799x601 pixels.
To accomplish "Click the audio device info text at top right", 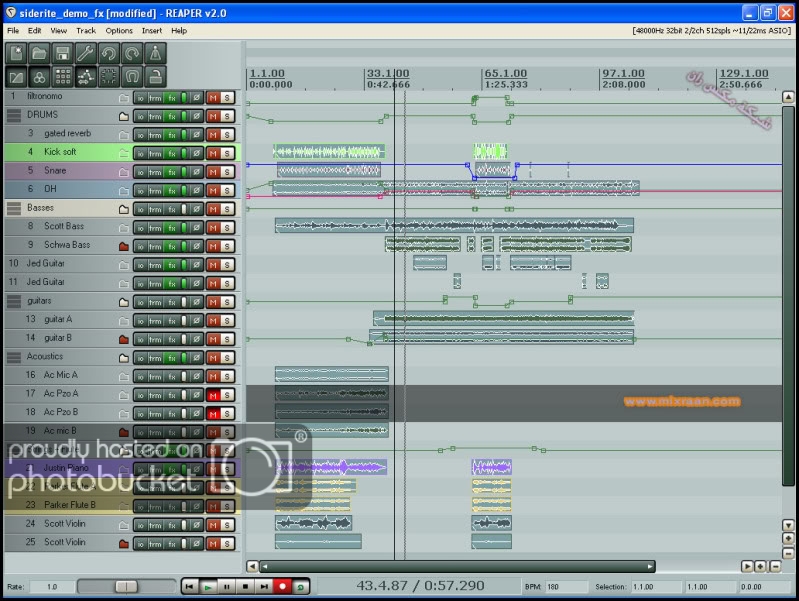I will coord(711,31).
